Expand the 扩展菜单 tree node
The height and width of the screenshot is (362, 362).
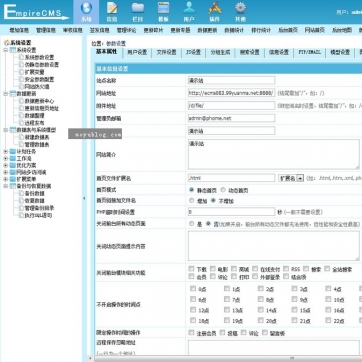coord(6,179)
